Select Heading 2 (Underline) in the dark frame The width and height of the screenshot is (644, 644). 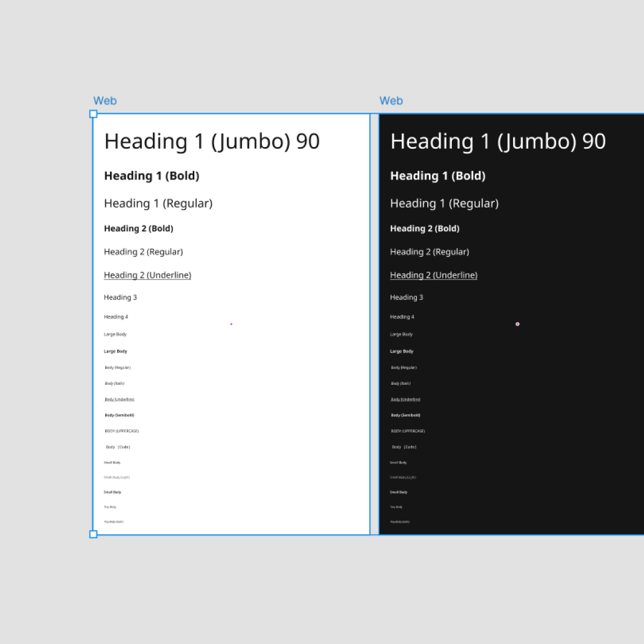(x=434, y=275)
